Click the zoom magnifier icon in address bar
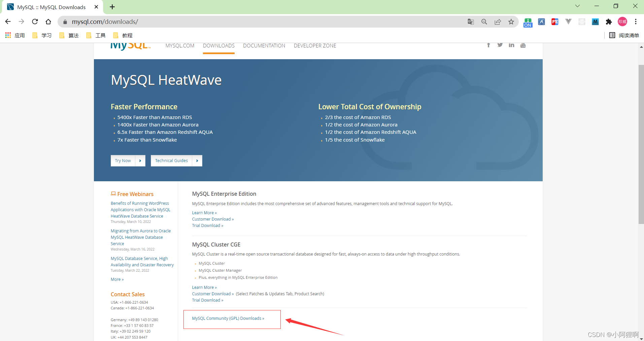Viewport: 644px width, 341px height. point(484,22)
